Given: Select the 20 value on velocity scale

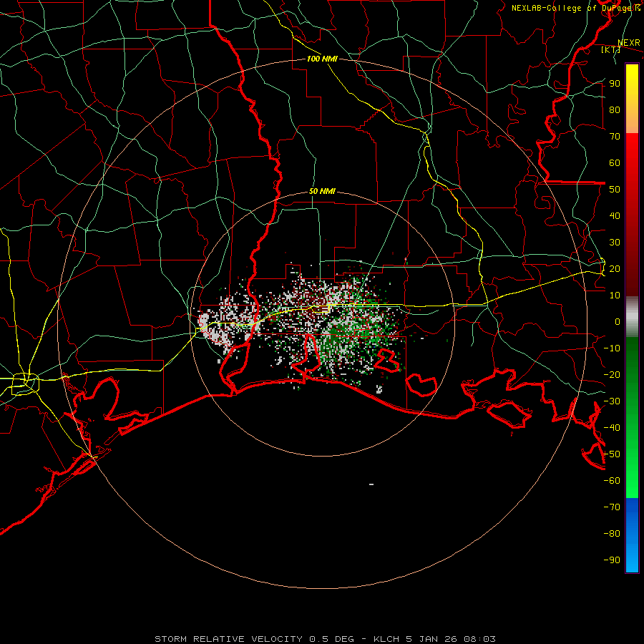Looking at the screenshot, I should 615,269.
